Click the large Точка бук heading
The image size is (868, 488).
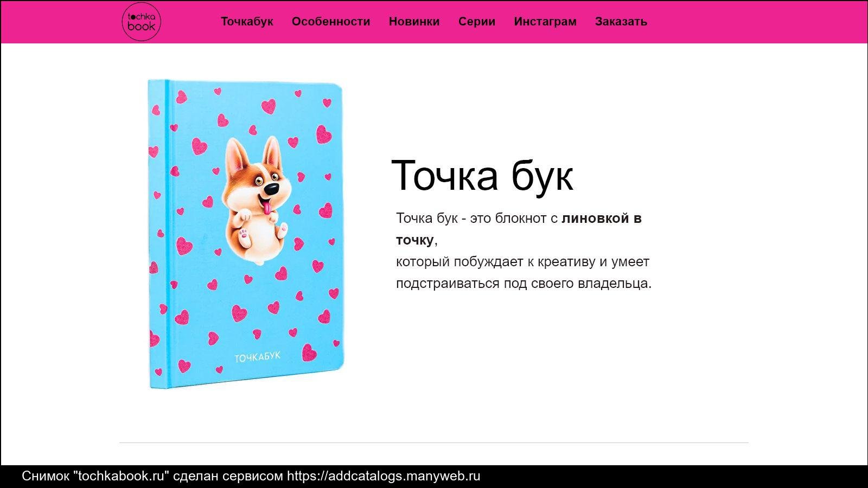[x=482, y=176]
